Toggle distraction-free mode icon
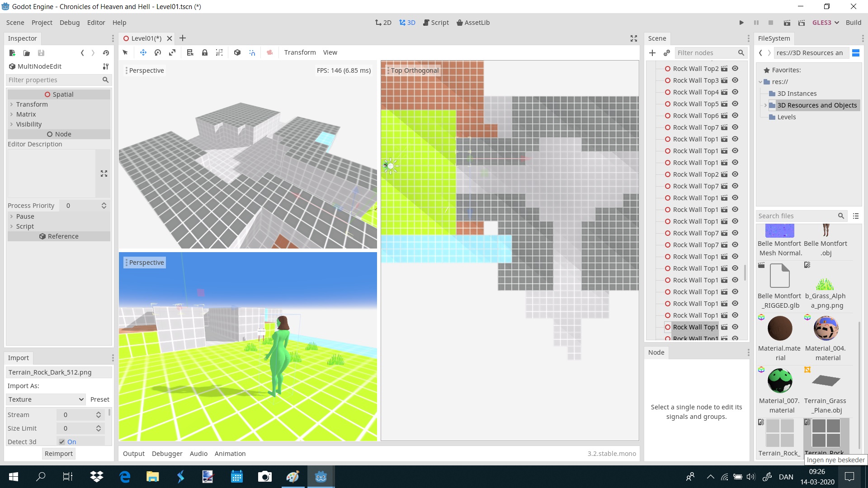The width and height of the screenshot is (868, 488). tap(634, 38)
